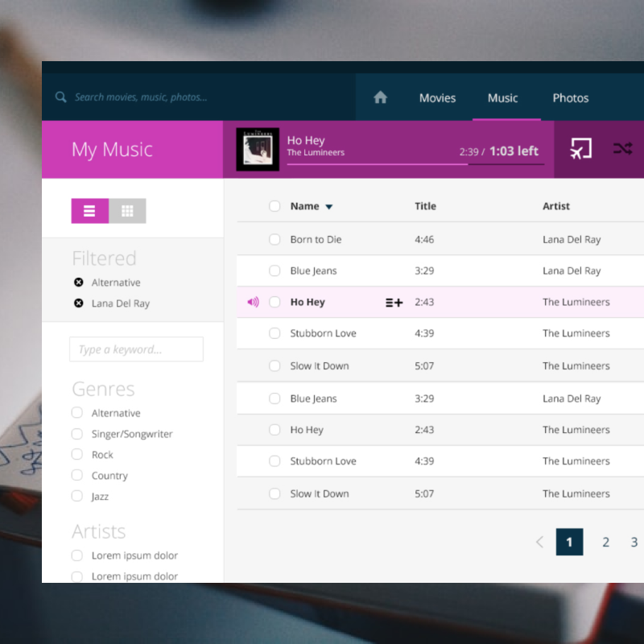Click the My Music heading
644x644 pixels.
point(112,150)
